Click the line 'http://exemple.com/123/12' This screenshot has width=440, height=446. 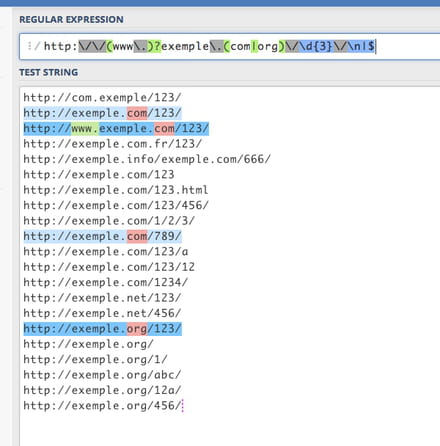109,267
